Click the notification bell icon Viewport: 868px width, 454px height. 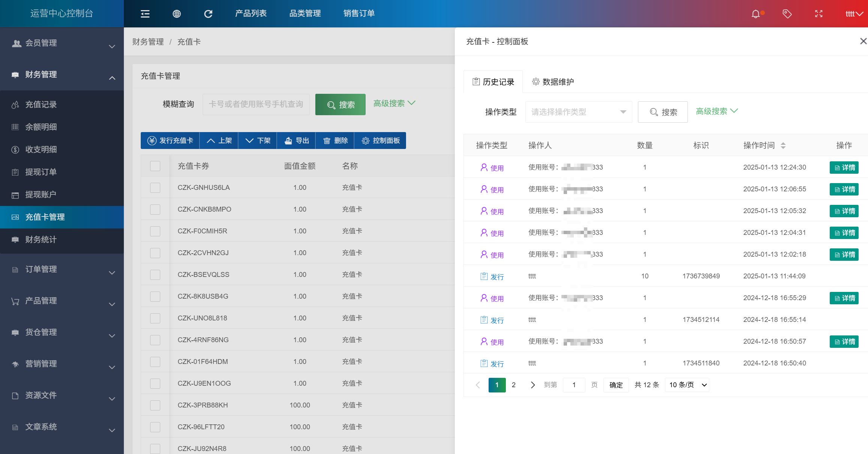click(x=756, y=14)
